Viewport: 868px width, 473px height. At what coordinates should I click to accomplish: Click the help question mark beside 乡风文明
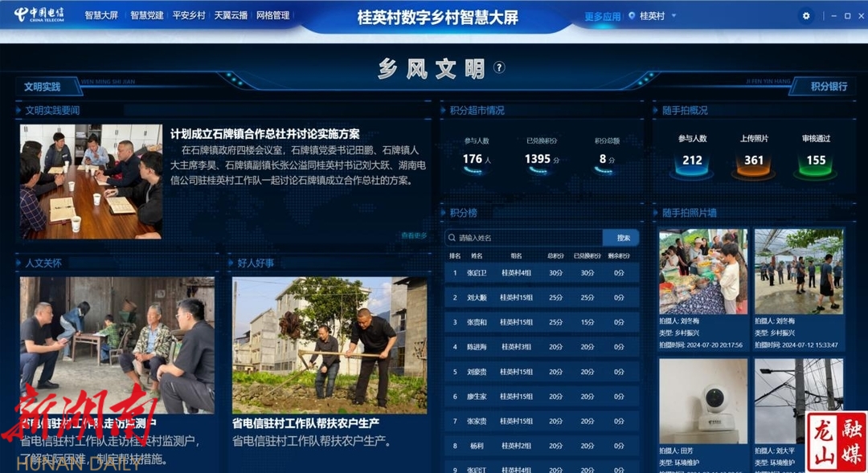click(x=499, y=67)
